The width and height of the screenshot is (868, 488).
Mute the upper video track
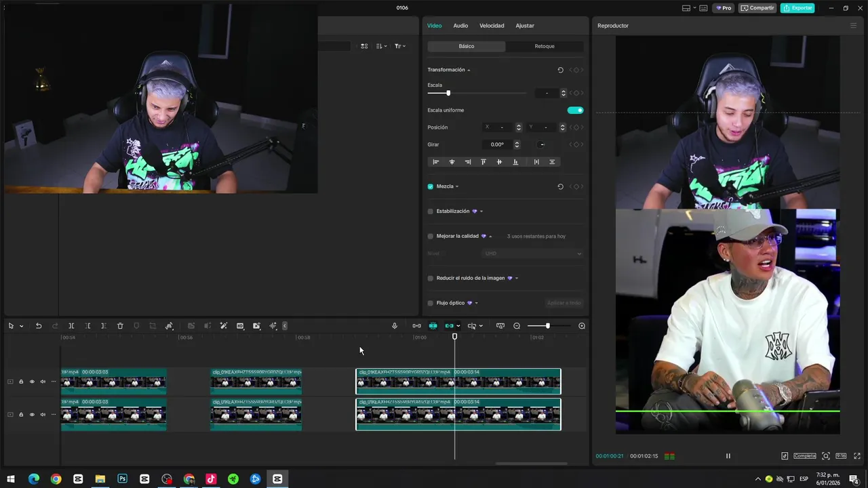(43, 382)
